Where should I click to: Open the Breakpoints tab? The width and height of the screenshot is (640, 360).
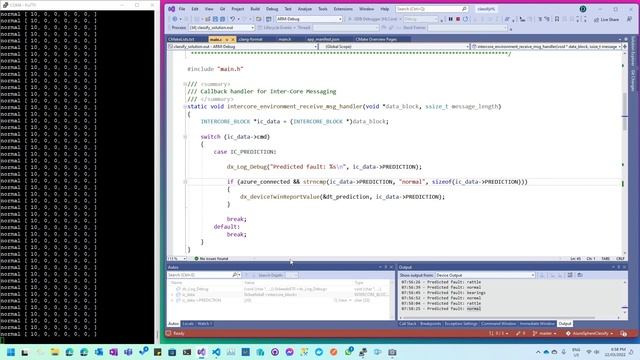[x=431, y=324]
